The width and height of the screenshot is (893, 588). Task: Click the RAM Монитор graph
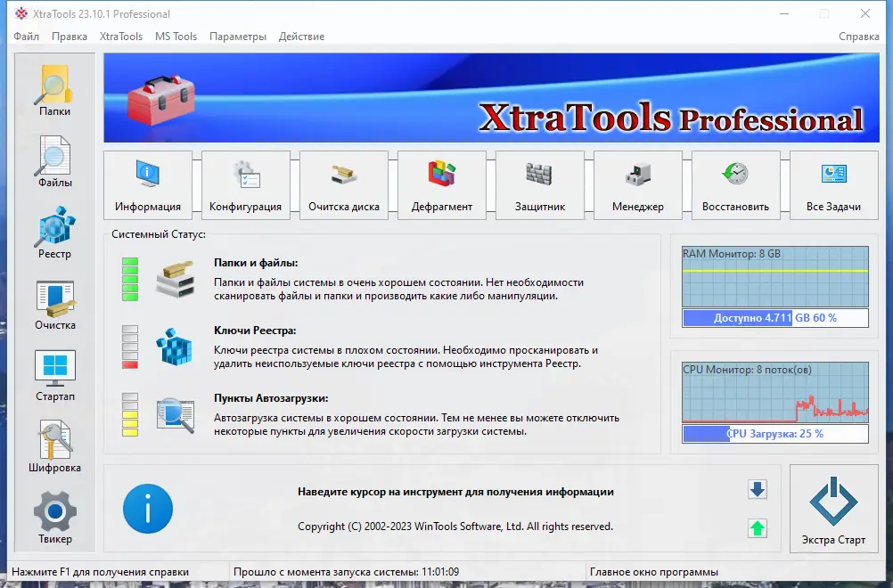pyautogui.click(x=775, y=277)
